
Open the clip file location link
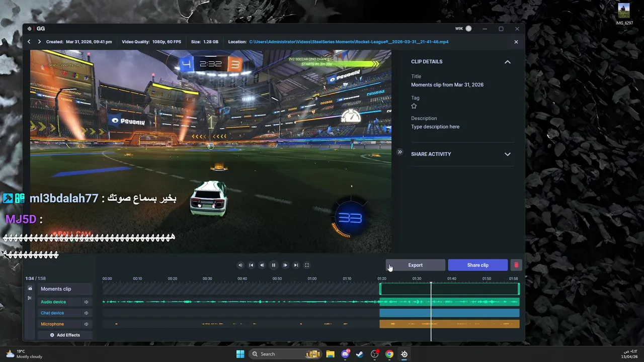(349, 42)
